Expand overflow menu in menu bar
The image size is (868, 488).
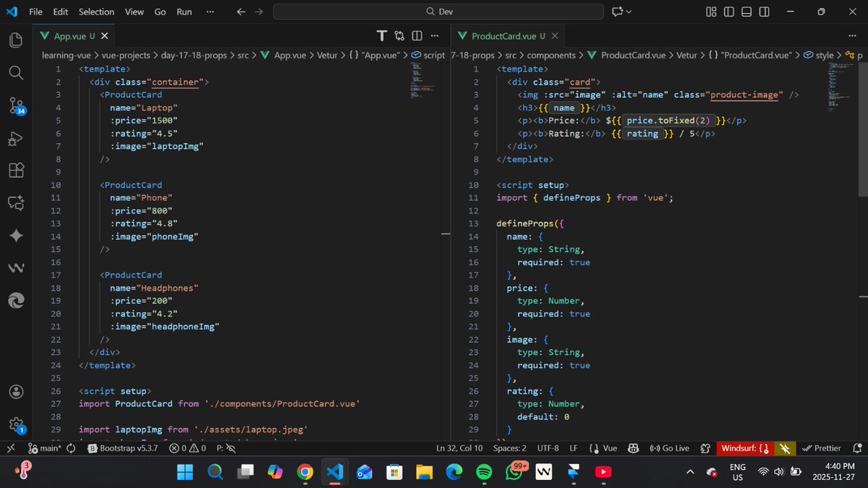pyautogui.click(x=210, y=12)
